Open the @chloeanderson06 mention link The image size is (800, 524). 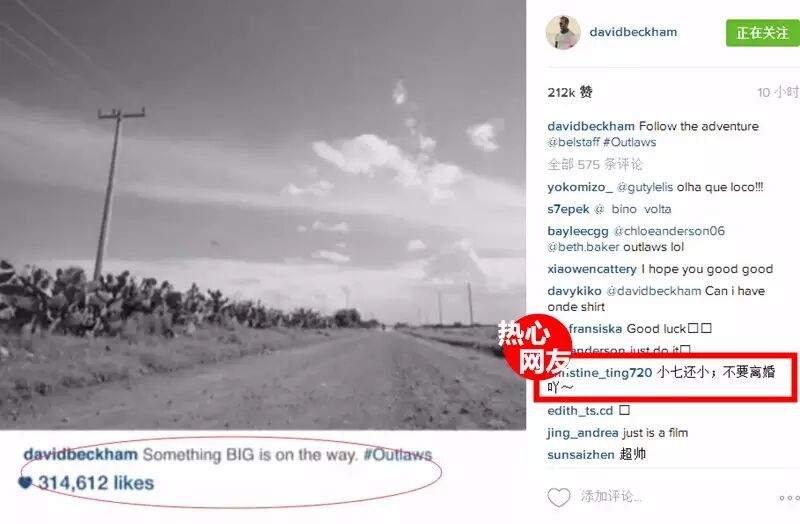pos(668,231)
